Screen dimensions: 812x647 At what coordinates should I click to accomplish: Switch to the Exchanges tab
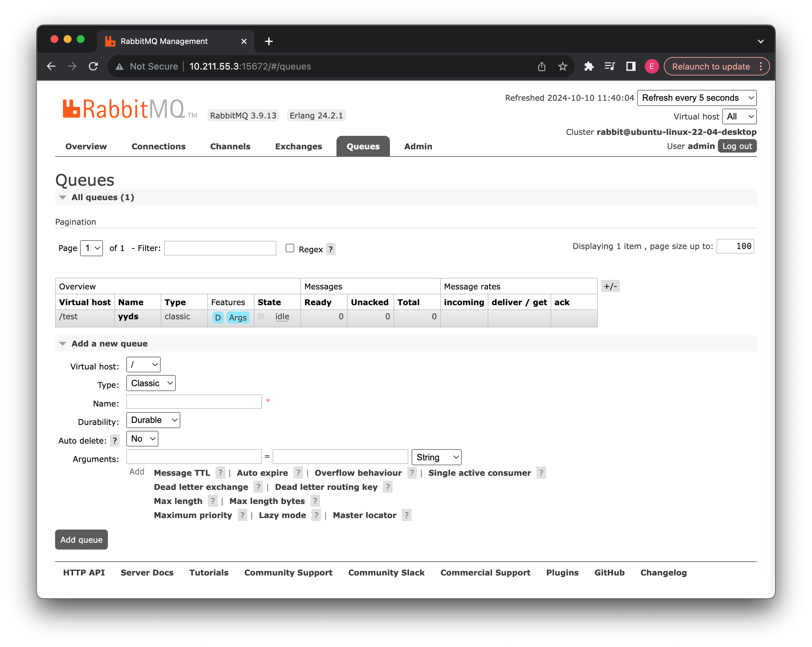coord(298,146)
